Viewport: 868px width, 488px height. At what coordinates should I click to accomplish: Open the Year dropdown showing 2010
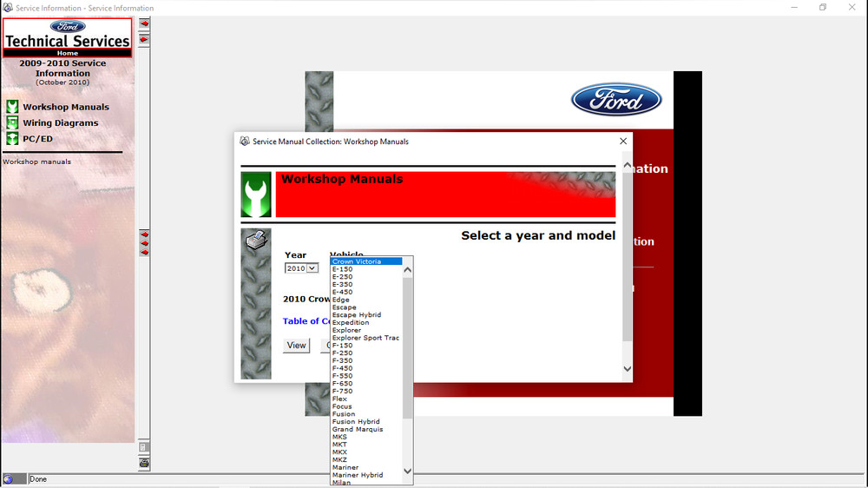(x=301, y=268)
